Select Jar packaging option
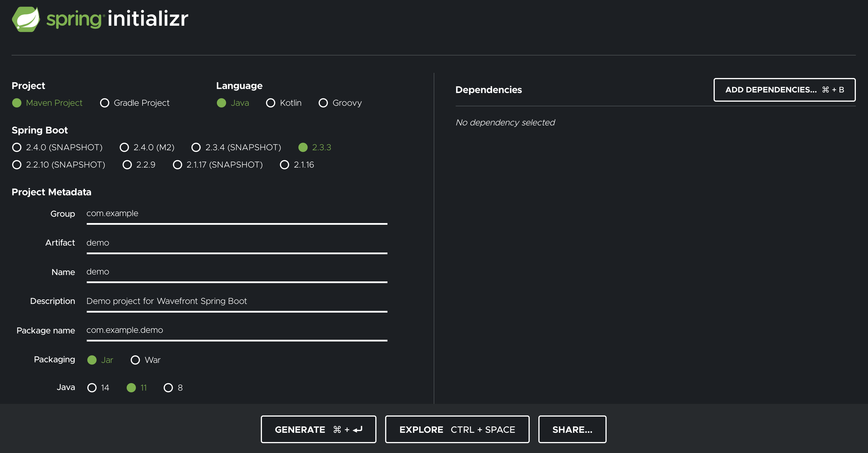Viewport: 868px width, 453px height. click(100, 360)
